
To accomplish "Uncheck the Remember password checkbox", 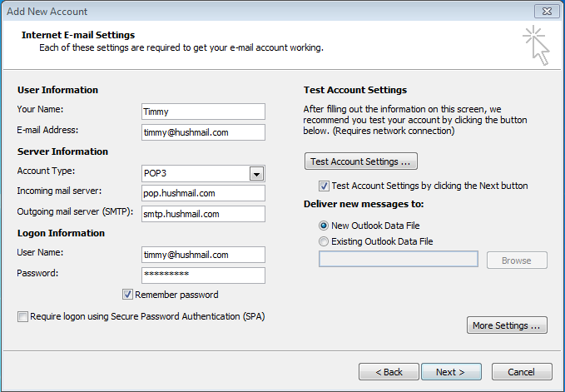I will (127, 295).
